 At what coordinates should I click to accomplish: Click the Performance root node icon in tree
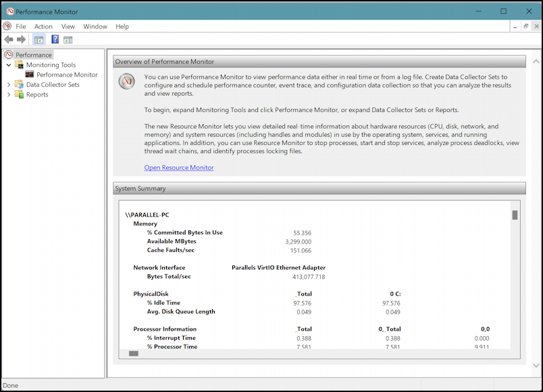click(9, 55)
